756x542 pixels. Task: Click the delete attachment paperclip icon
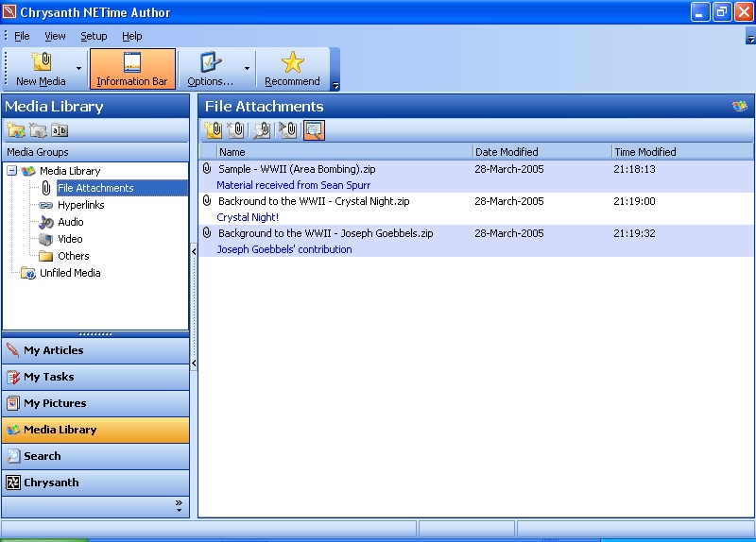[236, 130]
